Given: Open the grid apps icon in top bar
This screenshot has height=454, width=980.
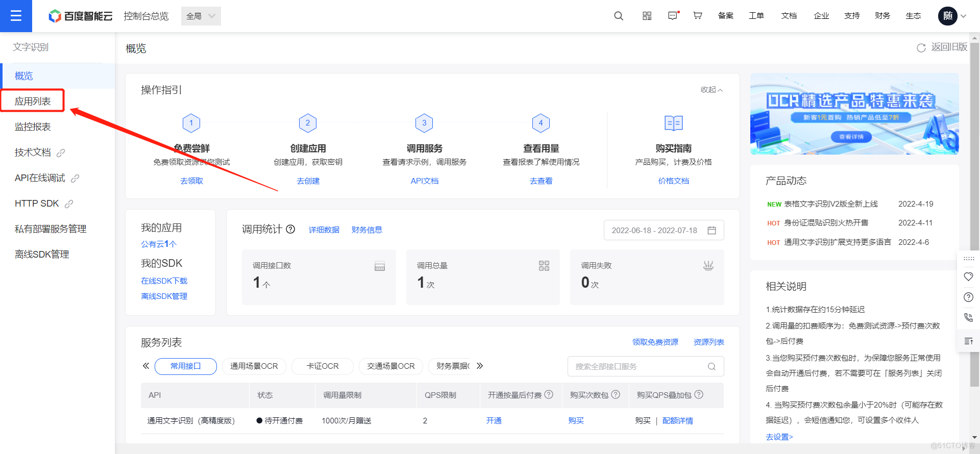Looking at the screenshot, I should click(647, 16).
